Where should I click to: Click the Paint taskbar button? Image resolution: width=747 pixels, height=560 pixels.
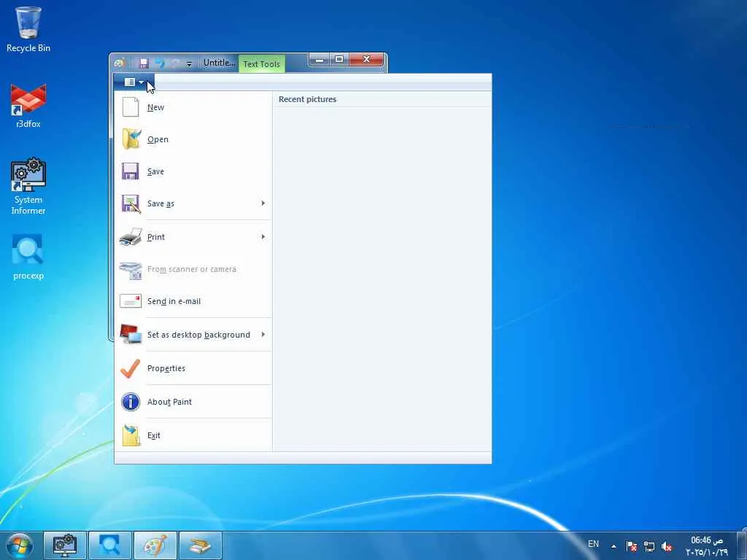point(155,545)
